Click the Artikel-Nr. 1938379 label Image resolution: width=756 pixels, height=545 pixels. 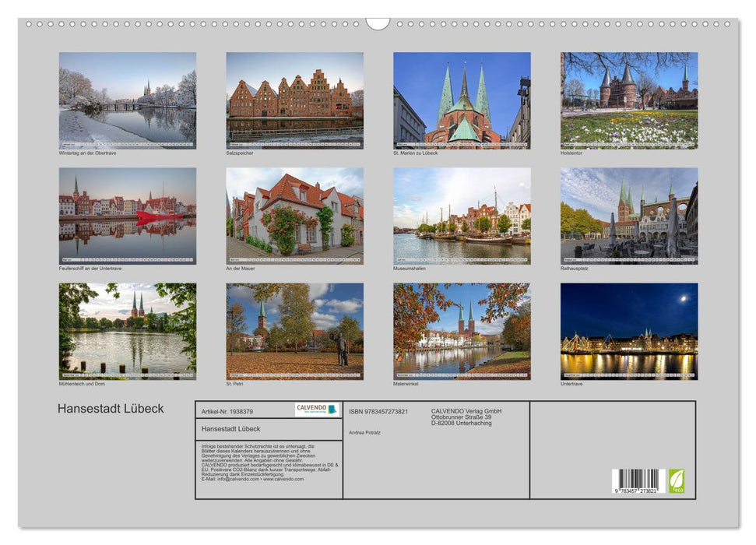227,413
